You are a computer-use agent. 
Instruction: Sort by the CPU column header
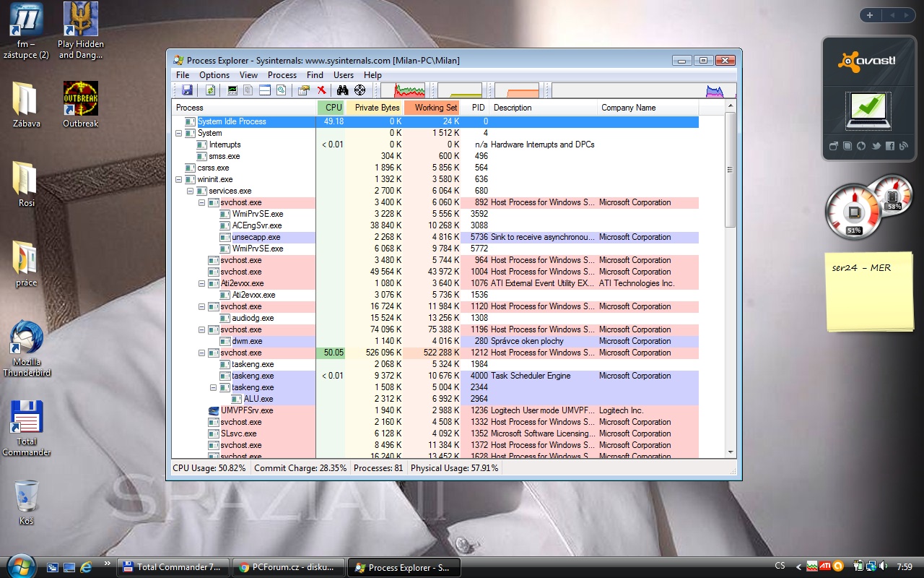point(331,108)
